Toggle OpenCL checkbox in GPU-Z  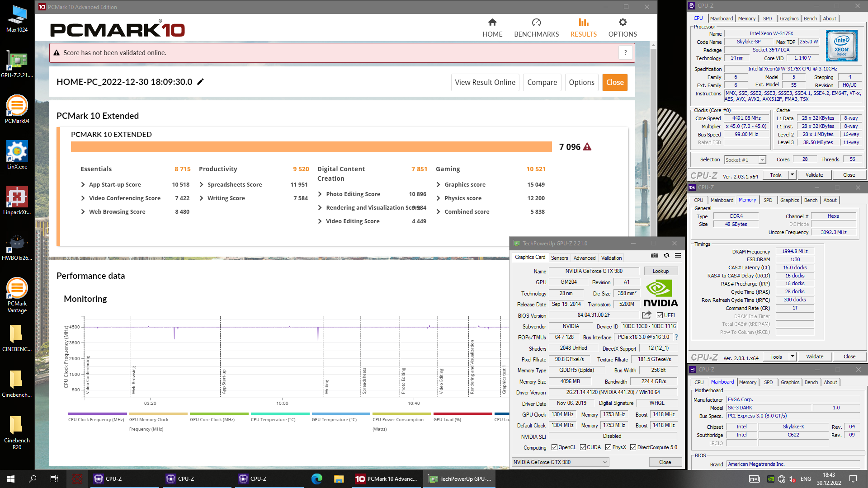[555, 447]
